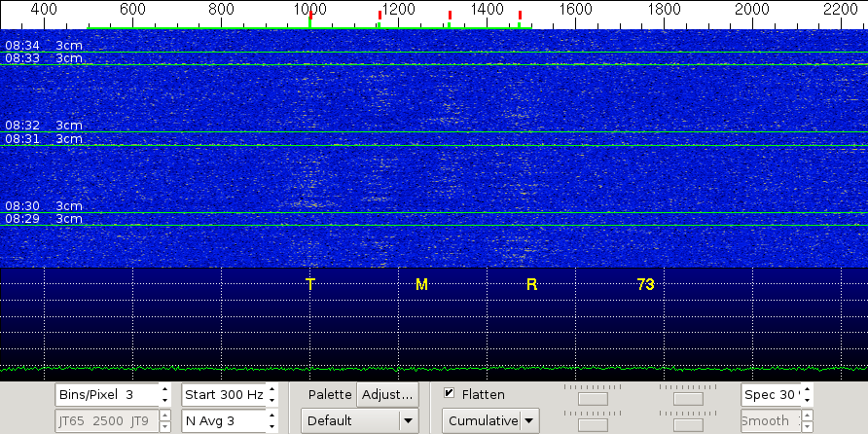The height and width of the screenshot is (434, 868).
Task: Click the 1000 Hz mark on frequency scale
Action: pyautogui.click(x=309, y=10)
